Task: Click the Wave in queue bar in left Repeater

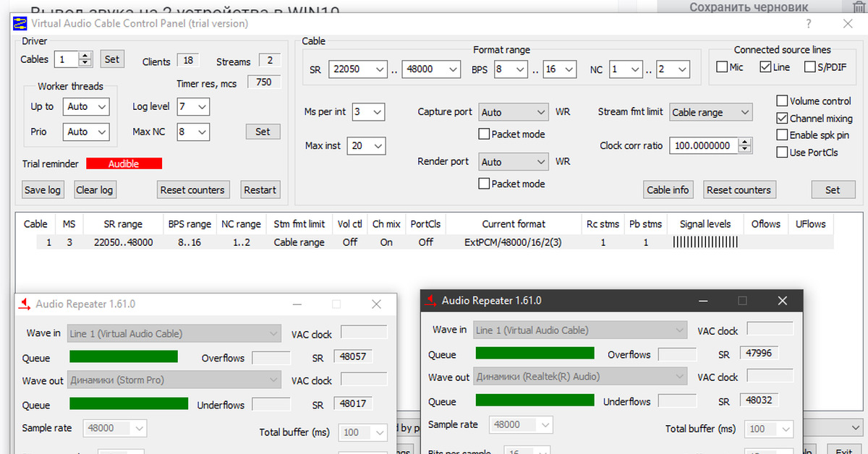Action: [x=124, y=356]
